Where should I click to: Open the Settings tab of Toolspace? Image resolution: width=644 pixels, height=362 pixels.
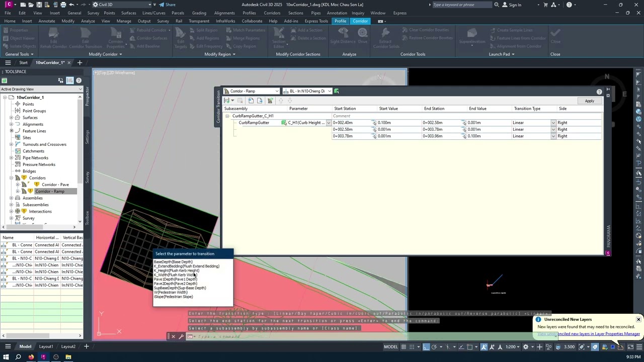point(87,137)
